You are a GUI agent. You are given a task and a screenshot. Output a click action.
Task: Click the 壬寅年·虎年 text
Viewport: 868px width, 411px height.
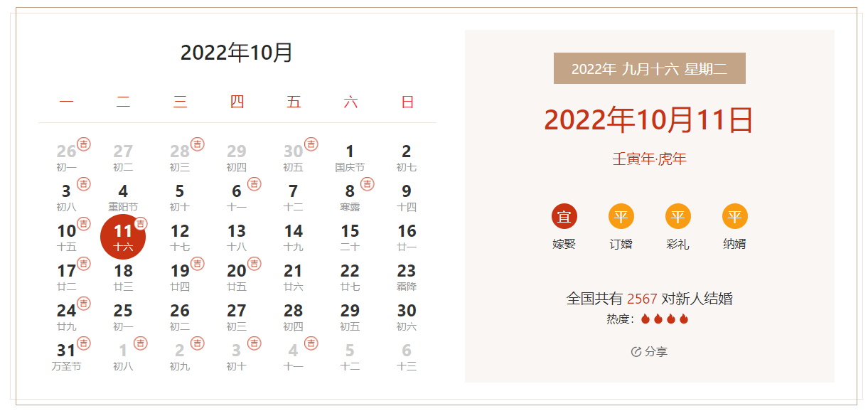coord(650,159)
